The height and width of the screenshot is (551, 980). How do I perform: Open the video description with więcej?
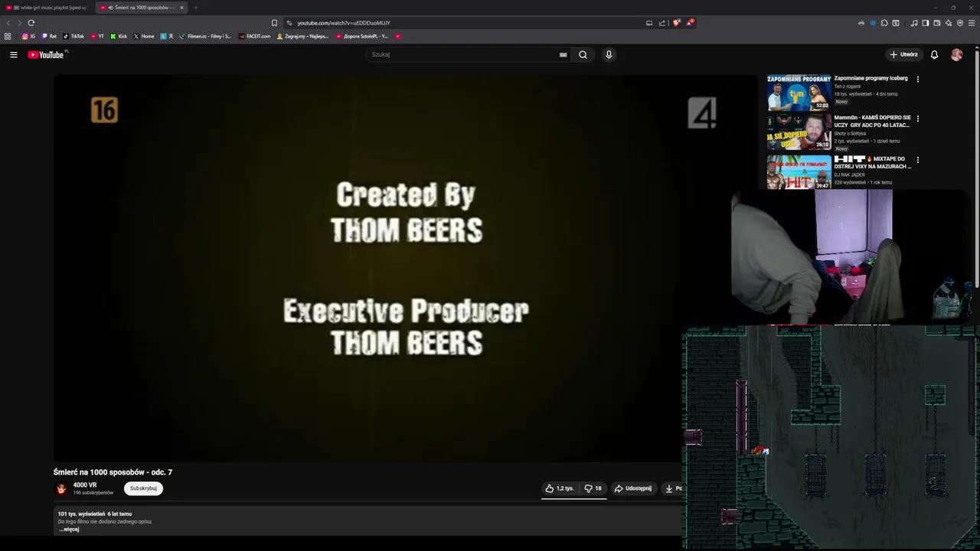[x=69, y=529]
